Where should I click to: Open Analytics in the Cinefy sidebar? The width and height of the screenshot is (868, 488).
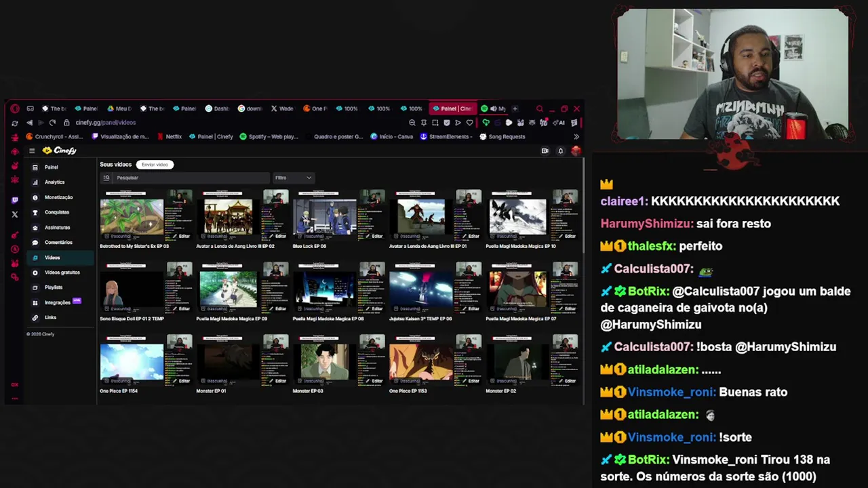60,182
